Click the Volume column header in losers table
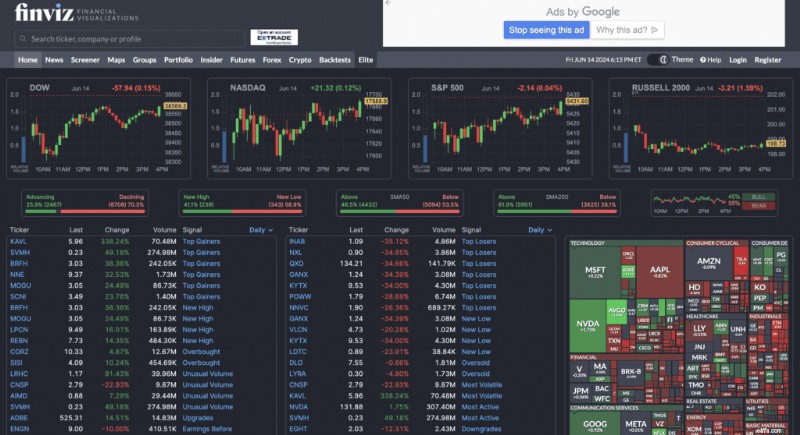Viewport: 800px width, 435px height. point(443,230)
